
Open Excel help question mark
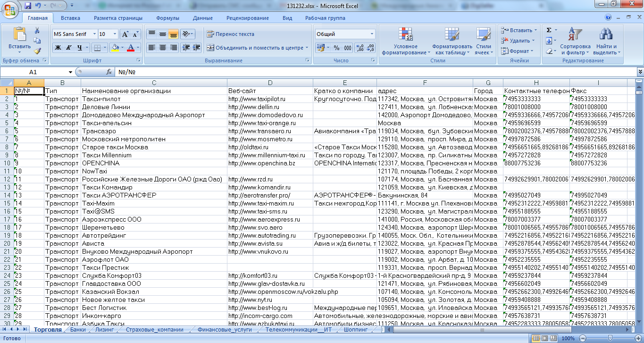608,17
